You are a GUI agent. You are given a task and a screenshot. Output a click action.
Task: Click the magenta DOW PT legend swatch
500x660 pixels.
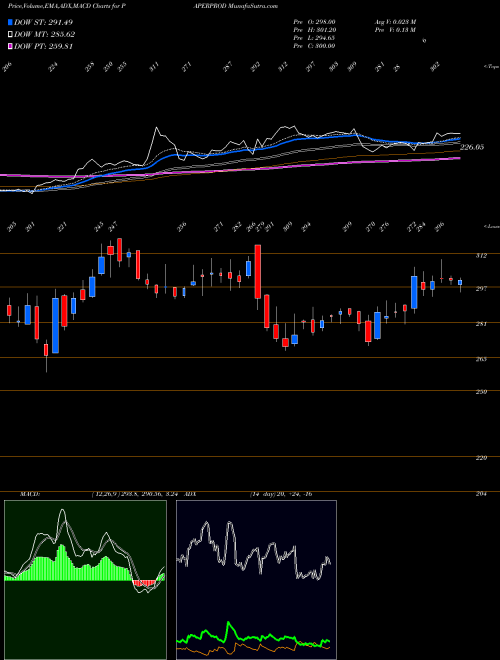[x=10, y=46]
